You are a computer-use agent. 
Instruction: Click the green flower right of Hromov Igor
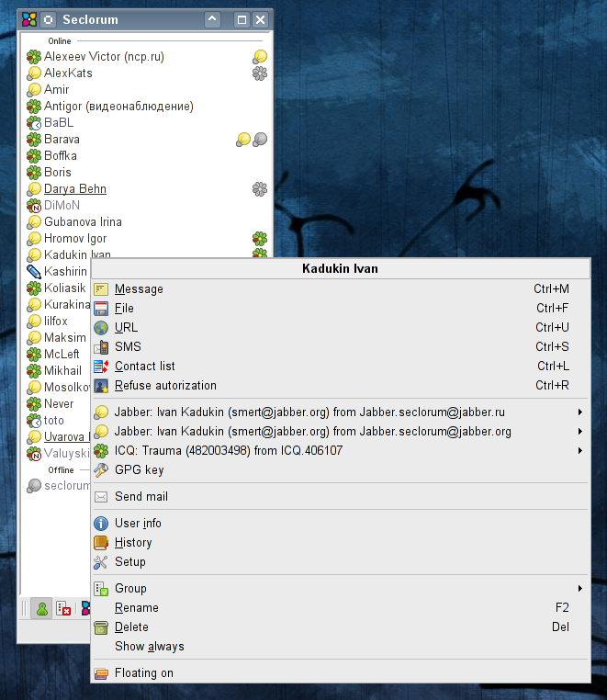[x=260, y=239]
